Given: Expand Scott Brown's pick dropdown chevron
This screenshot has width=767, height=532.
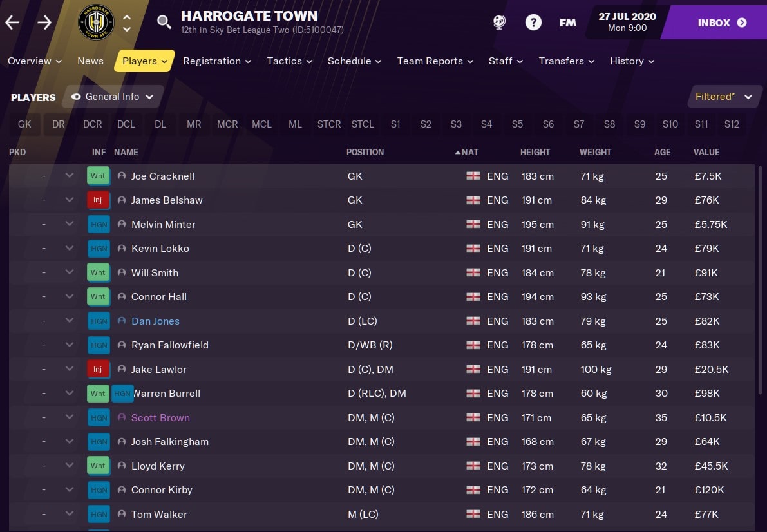Looking at the screenshot, I should (70, 417).
